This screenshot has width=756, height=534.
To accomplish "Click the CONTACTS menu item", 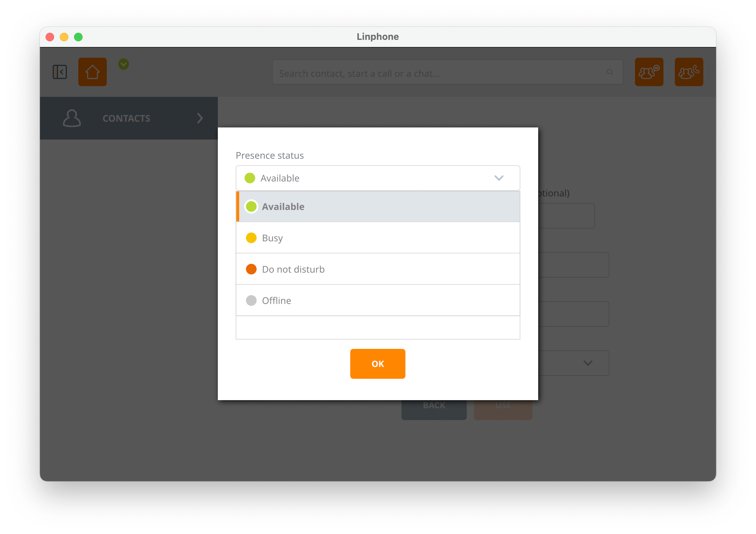I will click(x=127, y=118).
